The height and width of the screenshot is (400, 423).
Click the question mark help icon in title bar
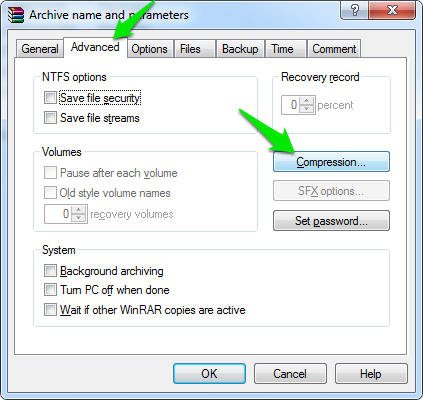355,10
